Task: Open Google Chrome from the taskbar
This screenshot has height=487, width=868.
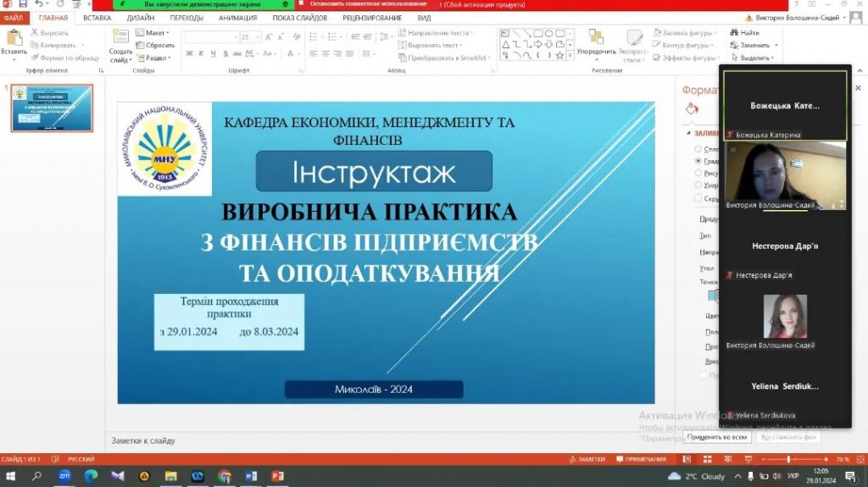Action: [224, 476]
